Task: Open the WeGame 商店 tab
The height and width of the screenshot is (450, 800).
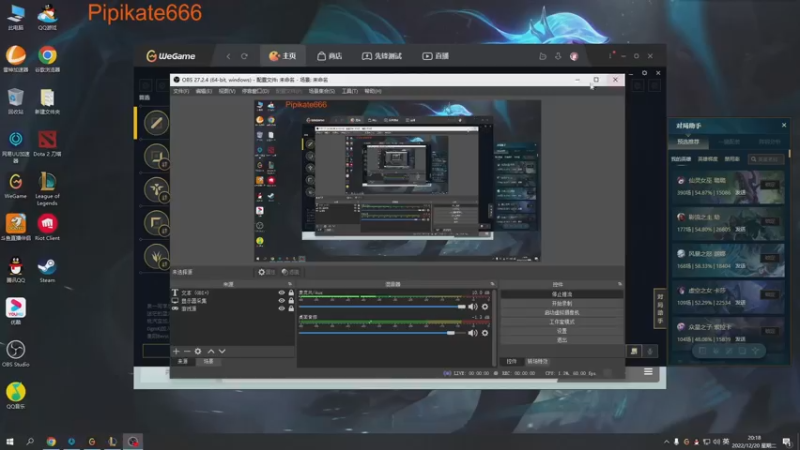Action: point(330,56)
